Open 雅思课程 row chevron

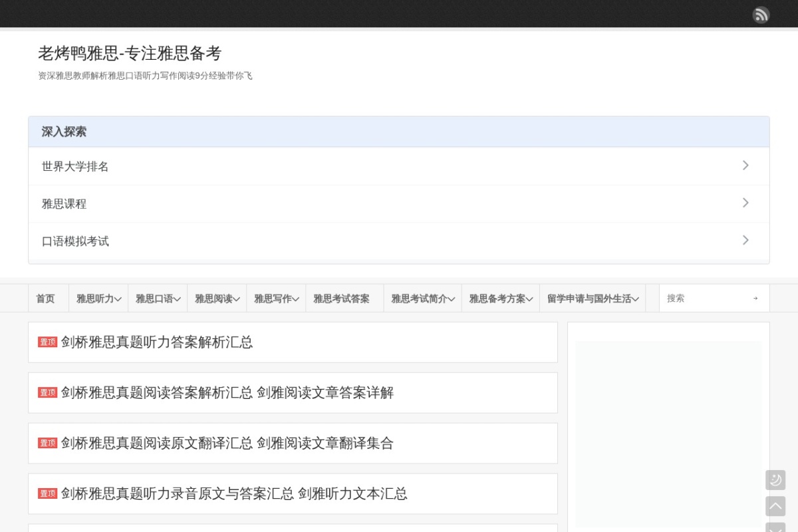coord(745,203)
